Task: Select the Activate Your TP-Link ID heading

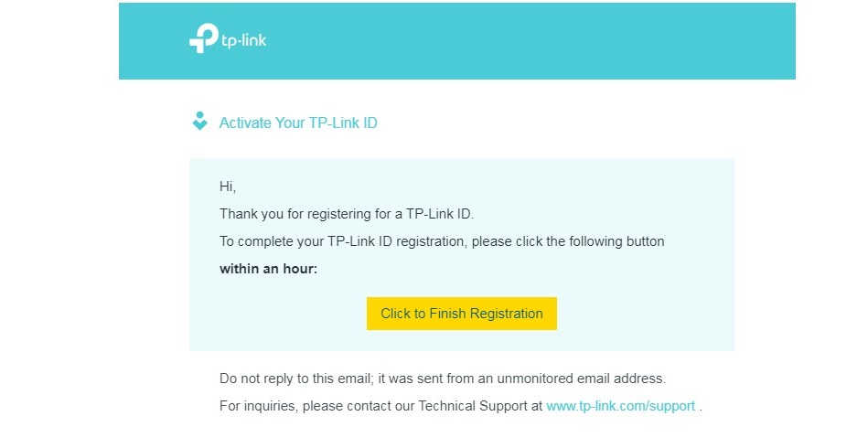Action: click(298, 123)
